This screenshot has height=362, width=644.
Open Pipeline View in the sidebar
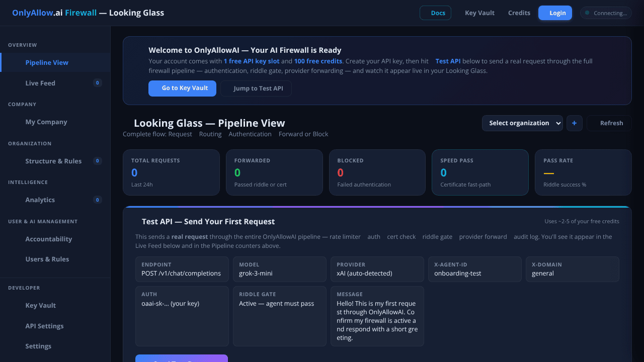coord(55,62)
